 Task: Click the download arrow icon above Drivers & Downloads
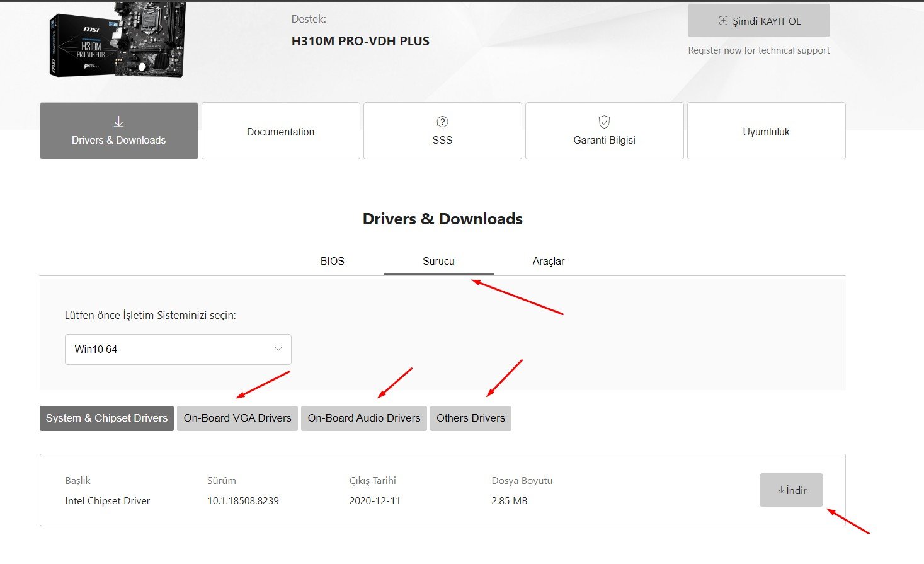coord(118,122)
